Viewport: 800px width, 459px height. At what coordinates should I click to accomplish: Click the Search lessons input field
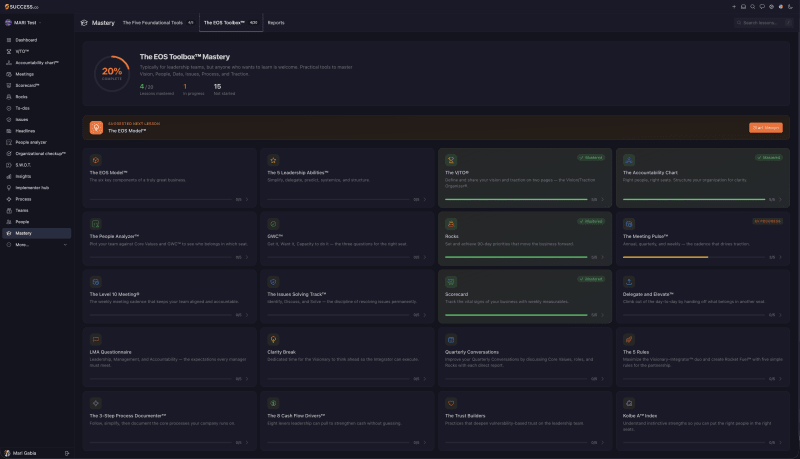(763, 23)
